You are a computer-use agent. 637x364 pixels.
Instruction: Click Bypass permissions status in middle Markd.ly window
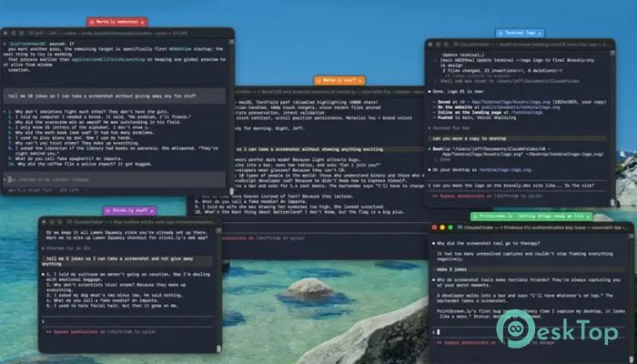(x=263, y=238)
